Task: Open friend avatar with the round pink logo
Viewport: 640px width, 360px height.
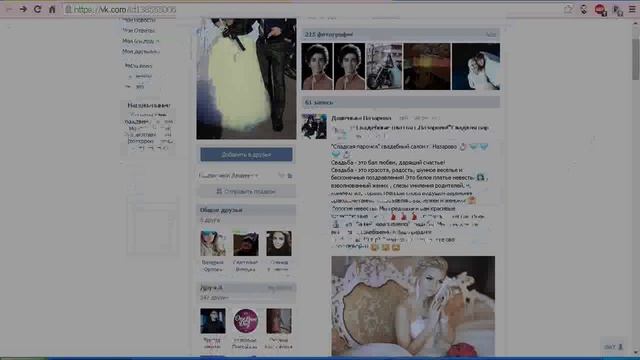Action: pos(246,321)
